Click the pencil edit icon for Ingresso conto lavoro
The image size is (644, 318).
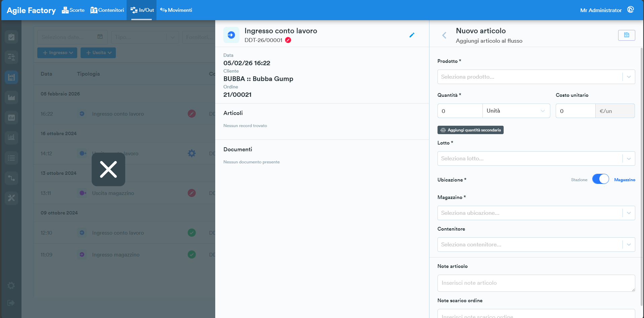pyautogui.click(x=412, y=35)
